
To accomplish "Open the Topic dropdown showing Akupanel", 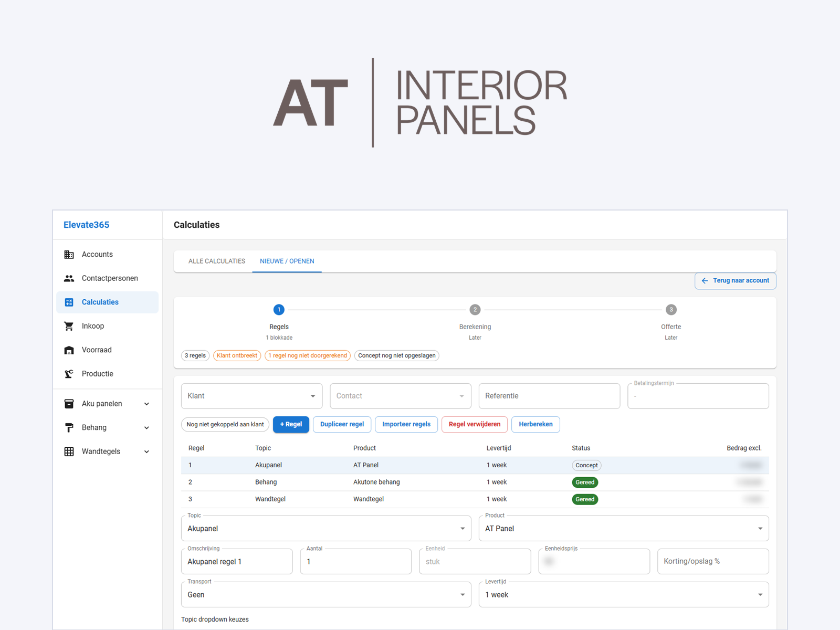I will 326,529.
